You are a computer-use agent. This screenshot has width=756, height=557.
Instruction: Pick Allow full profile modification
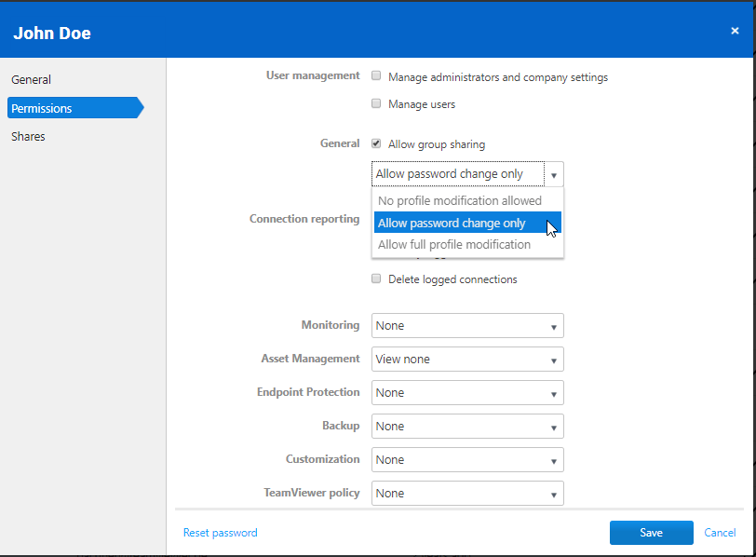(454, 245)
